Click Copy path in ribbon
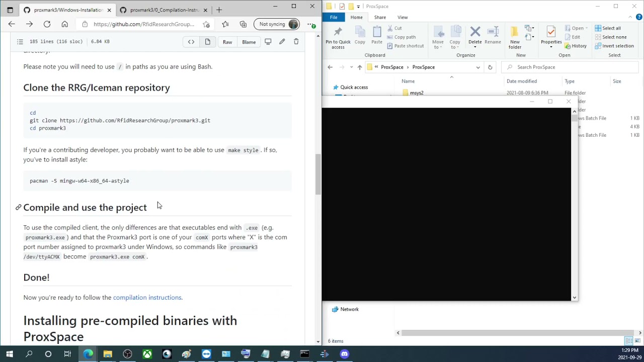The height and width of the screenshot is (362, 644). coord(401,37)
